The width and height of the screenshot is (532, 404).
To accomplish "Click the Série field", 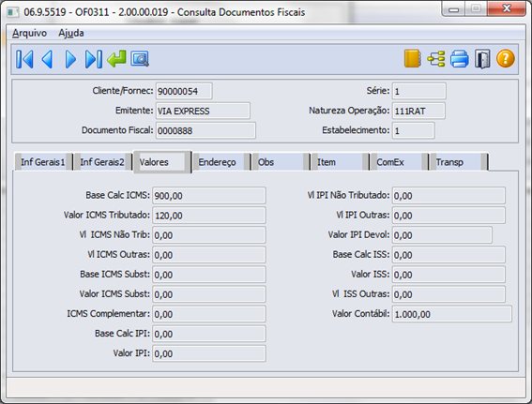I will (x=419, y=91).
